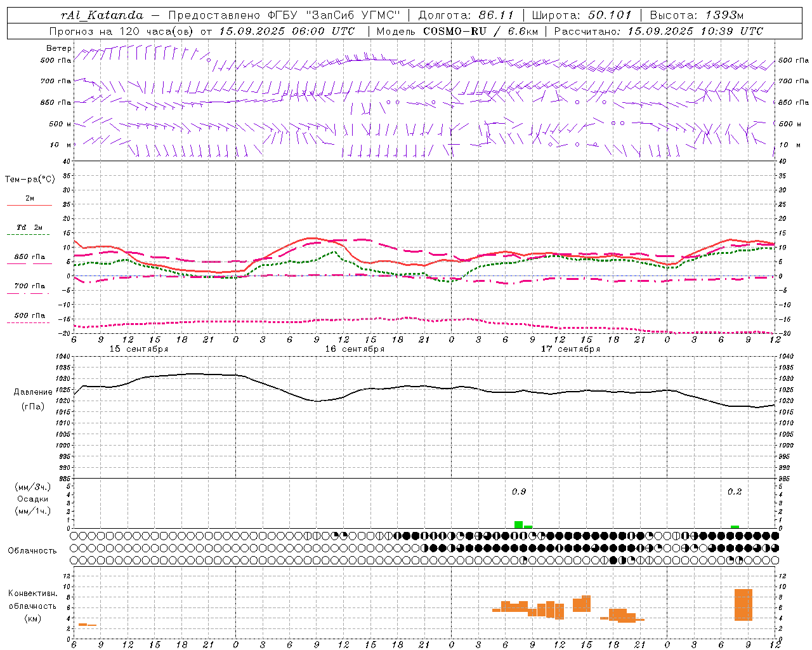812x650 pixels.
Task: Click the Прогноз на 120 часа(ов) text
Action: [122, 31]
